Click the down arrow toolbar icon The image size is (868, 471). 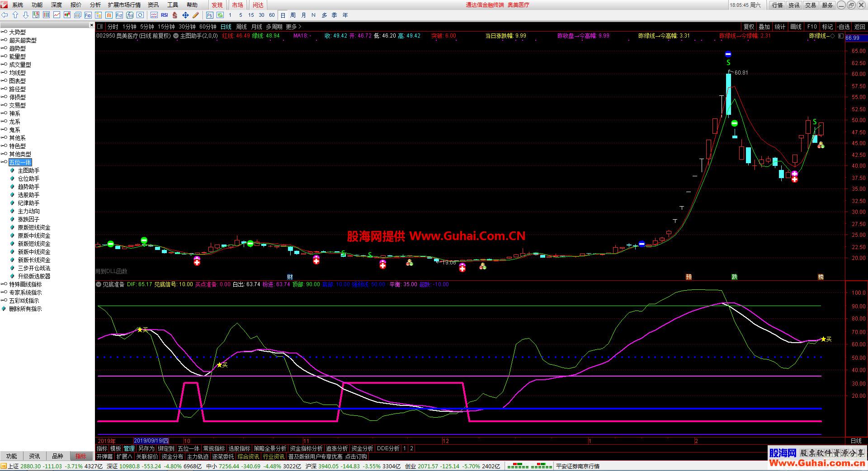click(26, 15)
